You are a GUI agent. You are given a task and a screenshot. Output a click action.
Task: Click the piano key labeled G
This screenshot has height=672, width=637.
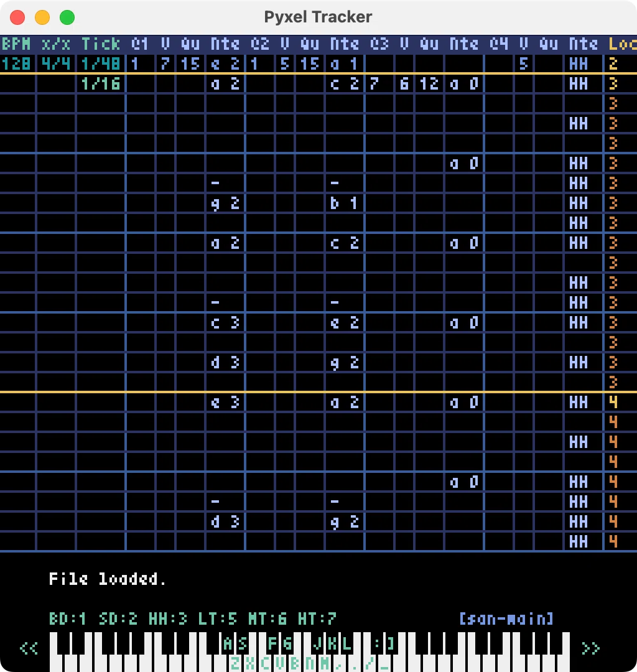click(287, 643)
